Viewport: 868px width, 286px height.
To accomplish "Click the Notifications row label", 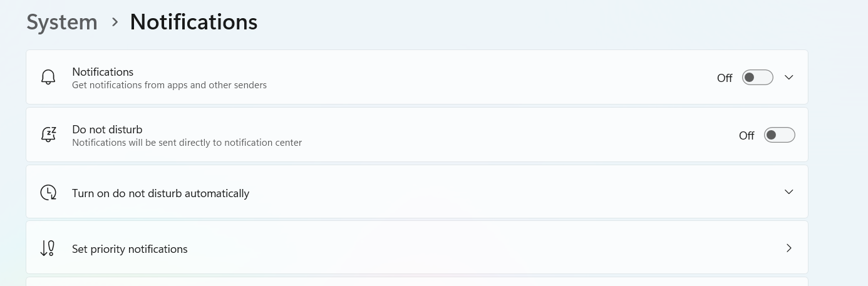I will tap(103, 72).
